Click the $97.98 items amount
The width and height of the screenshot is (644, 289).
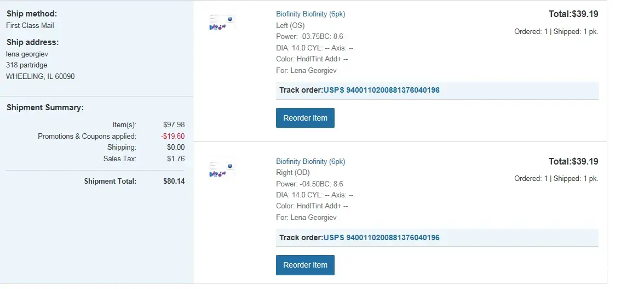(x=174, y=125)
